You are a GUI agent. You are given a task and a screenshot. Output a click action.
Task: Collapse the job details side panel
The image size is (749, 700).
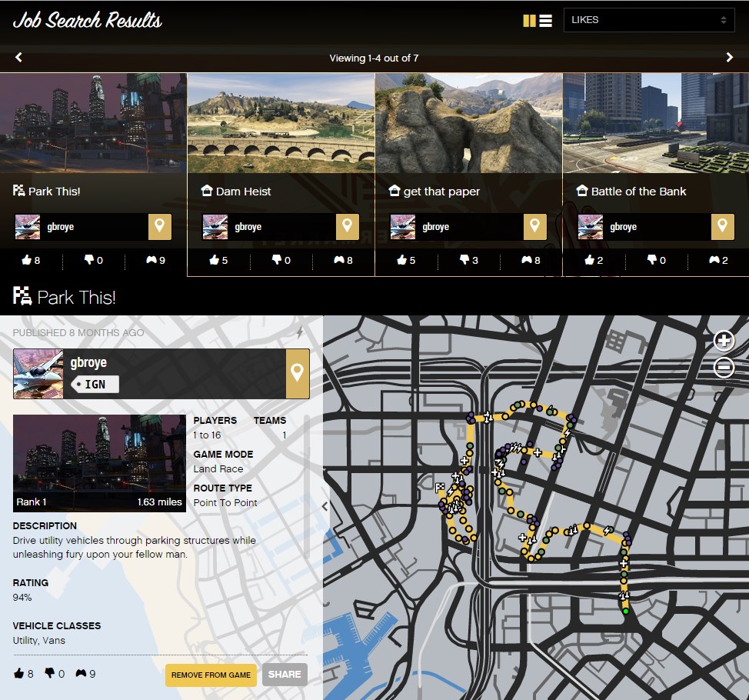pyautogui.click(x=325, y=506)
